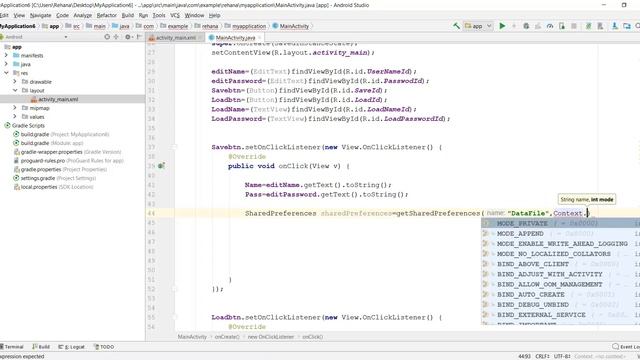Open the Navigate menu
The image size is (640, 360).
coord(40,15)
